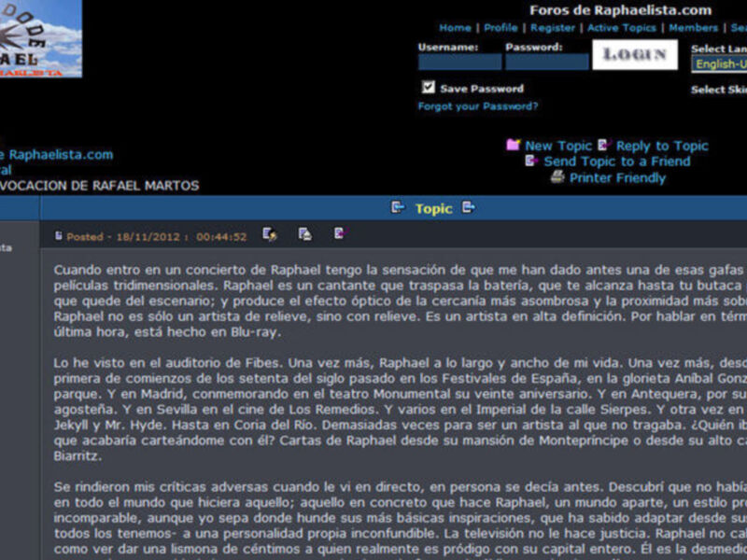Go to previous topic arrow icon
Image resolution: width=747 pixels, height=560 pixels.
click(398, 207)
